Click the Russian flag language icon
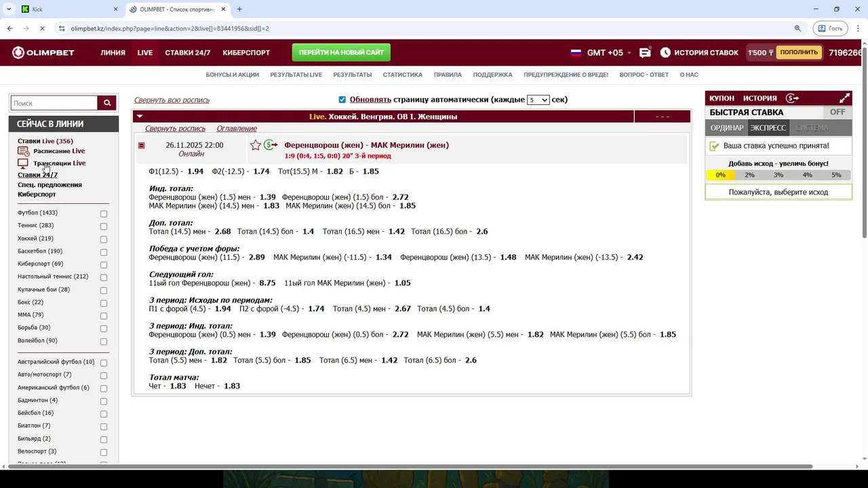This screenshot has height=488, width=868. pos(576,53)
